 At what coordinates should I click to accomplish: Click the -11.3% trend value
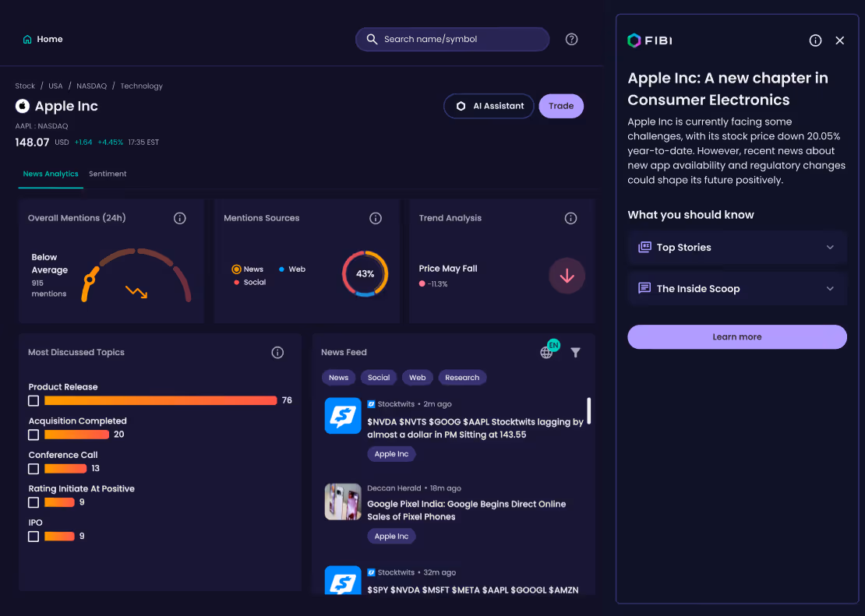click(437, 284)
